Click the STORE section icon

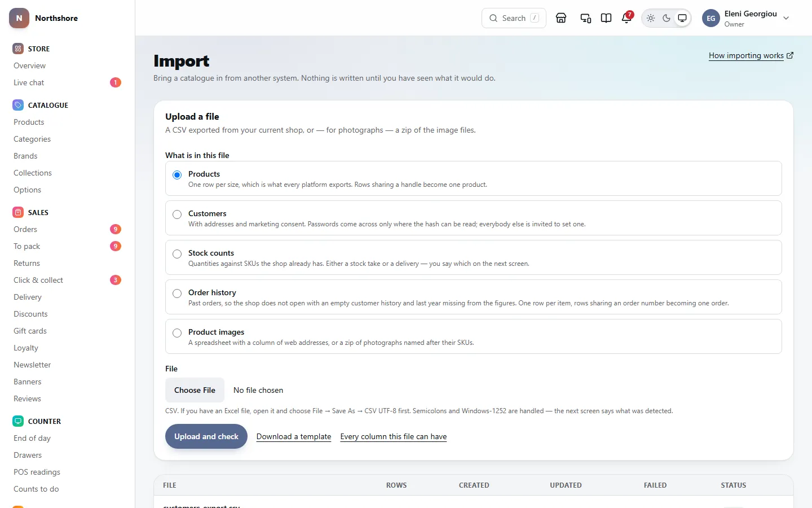point(18,49)
